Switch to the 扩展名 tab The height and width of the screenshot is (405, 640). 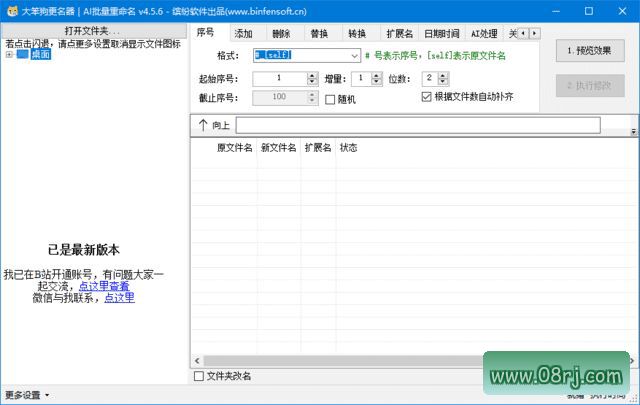[400, 33]
